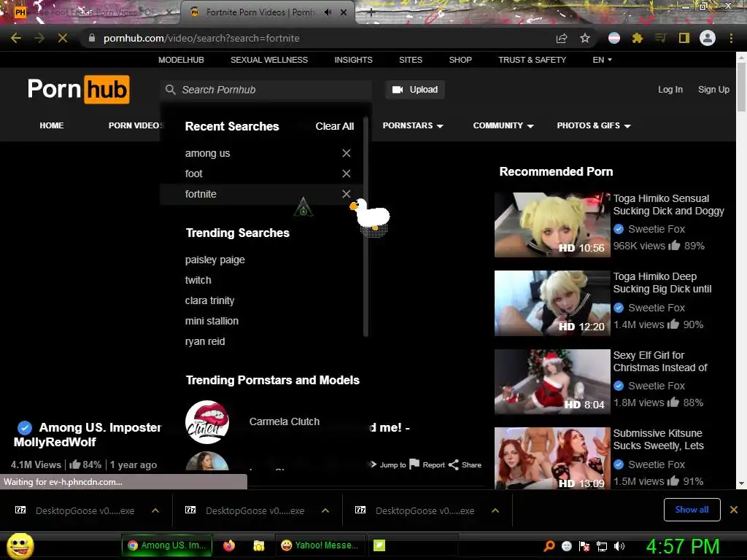Screen dimensions: 747x560
Task: Bookmark this page with the star
Action: click(585, 38)
